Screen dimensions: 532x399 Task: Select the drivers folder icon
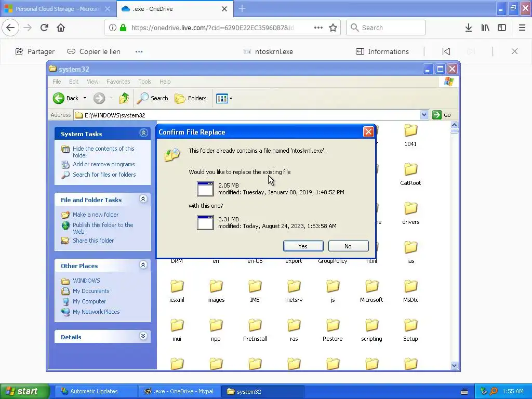point(410,208)
